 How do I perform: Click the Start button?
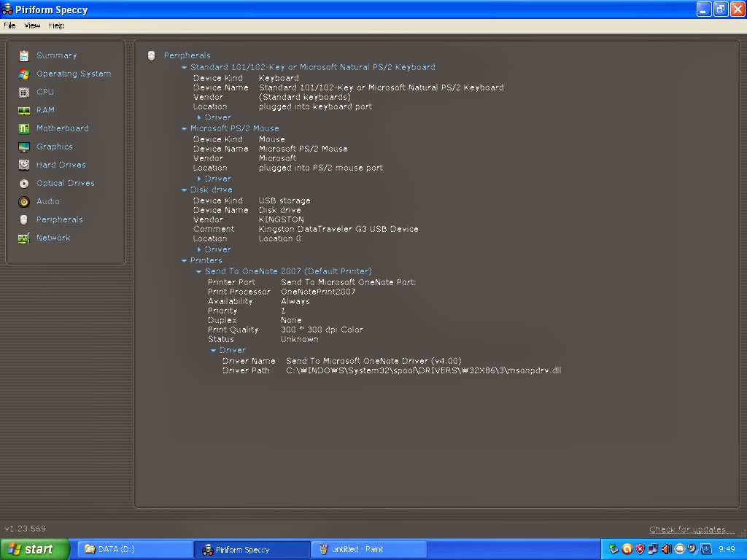pos(34,549)
